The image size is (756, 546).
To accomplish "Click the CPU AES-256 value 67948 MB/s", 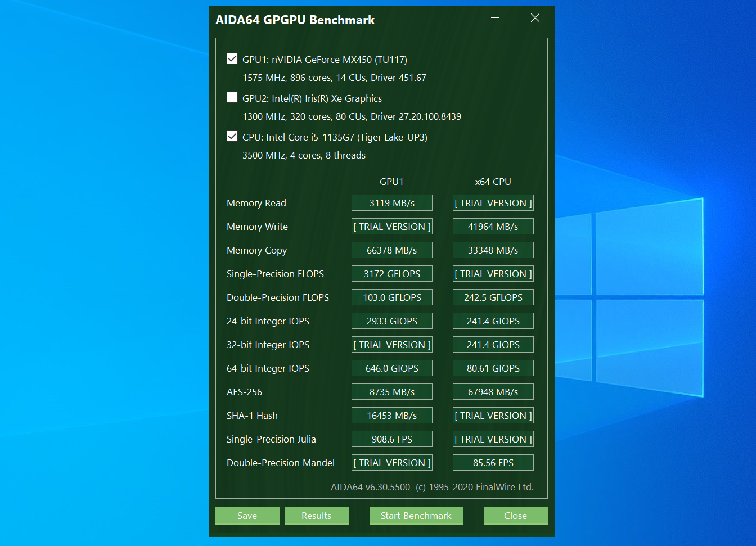I will (493, 392).
